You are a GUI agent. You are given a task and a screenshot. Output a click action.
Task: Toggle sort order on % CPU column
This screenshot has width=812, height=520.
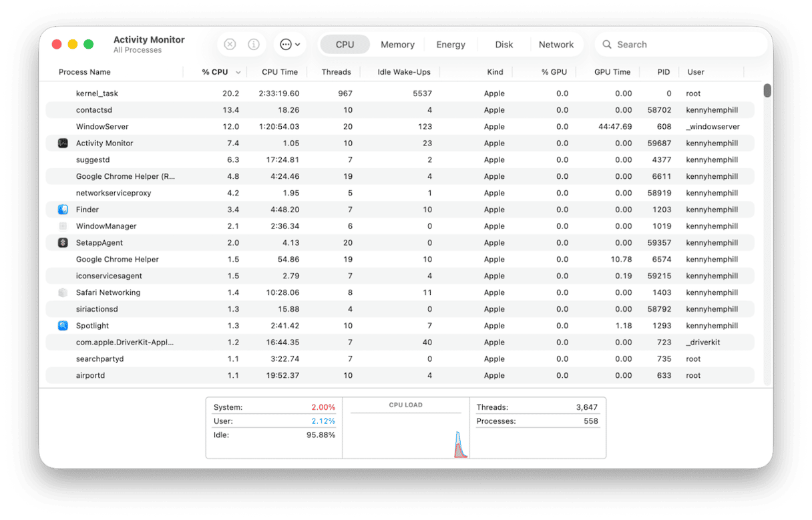click(215, 72)
